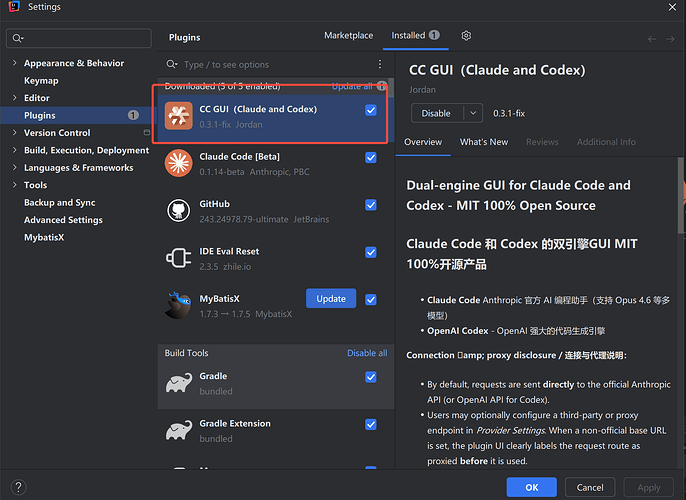
Task: Click the Disable all link for Build Tools
Action: click(x=367, y=353)
